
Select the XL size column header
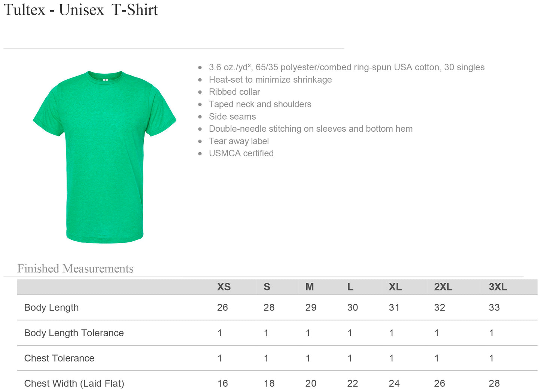(395, 287)
